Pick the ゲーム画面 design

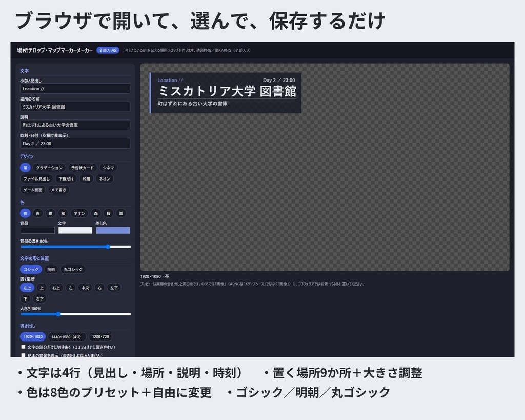point(33,190)
